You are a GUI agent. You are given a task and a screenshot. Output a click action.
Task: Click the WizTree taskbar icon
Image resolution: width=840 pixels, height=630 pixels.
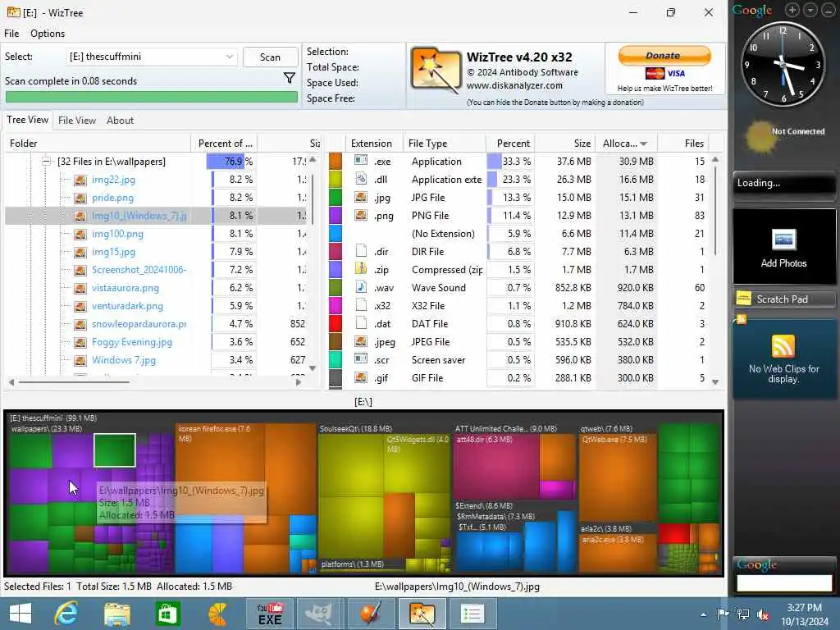[422, 614]
